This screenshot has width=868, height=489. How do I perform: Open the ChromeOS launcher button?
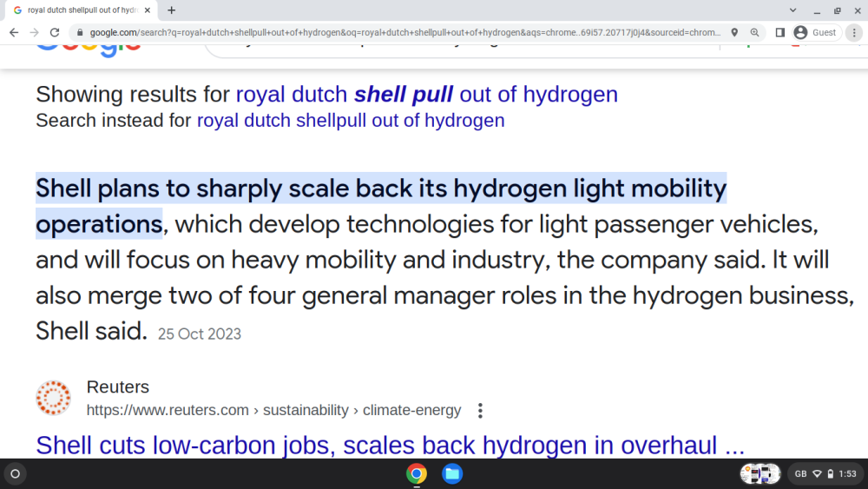[16, 473]
